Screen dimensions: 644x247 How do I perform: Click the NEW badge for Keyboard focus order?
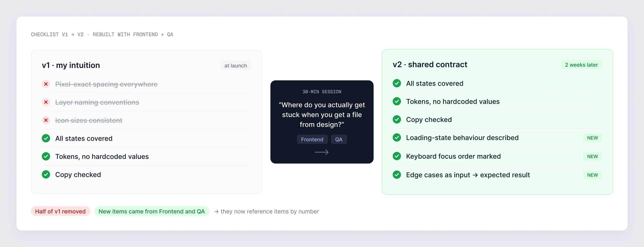[x=592, y=156]
